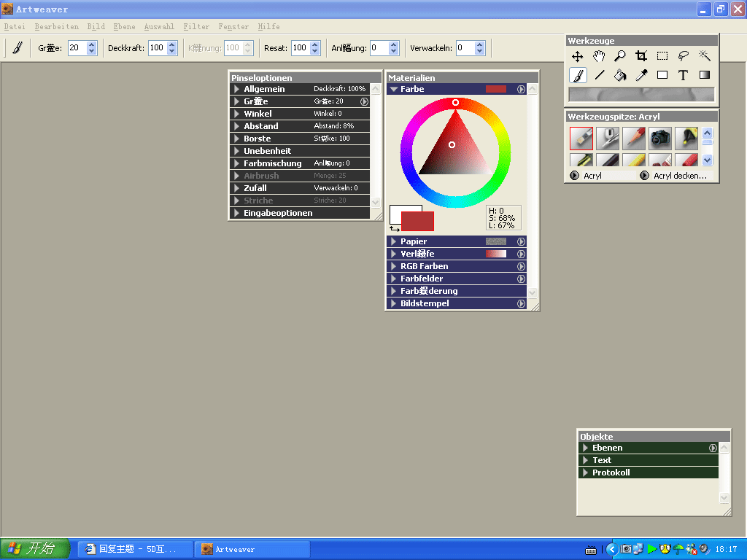The width and height of the screenshot is (747, 560).
Task: Expand the Bildstempel section
Action: pyautogui.click(x=393, y=303)
